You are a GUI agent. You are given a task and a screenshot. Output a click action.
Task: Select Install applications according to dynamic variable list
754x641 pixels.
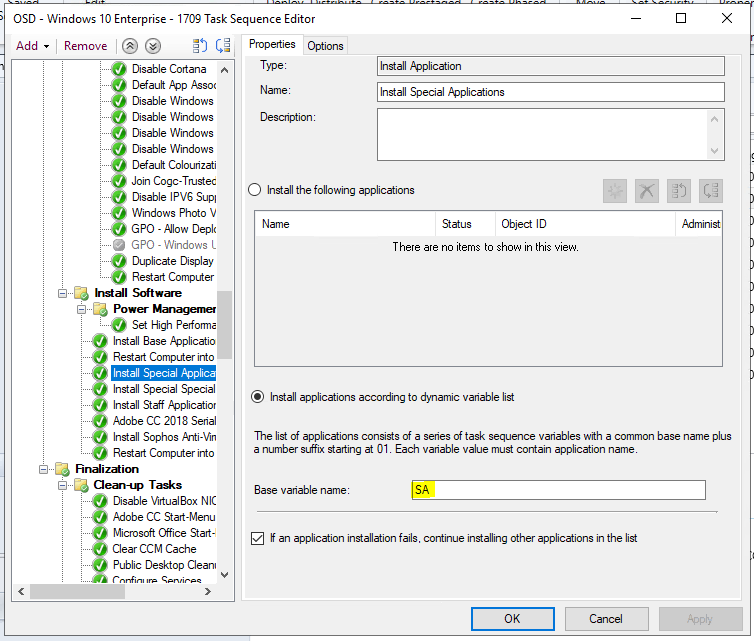(x=258, y=397)
